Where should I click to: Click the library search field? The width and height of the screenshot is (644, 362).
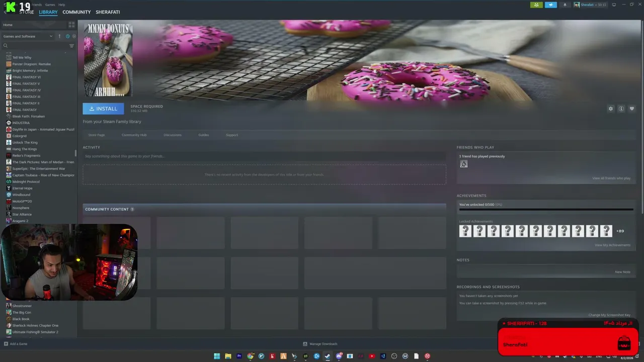click(x=35, y=46)
